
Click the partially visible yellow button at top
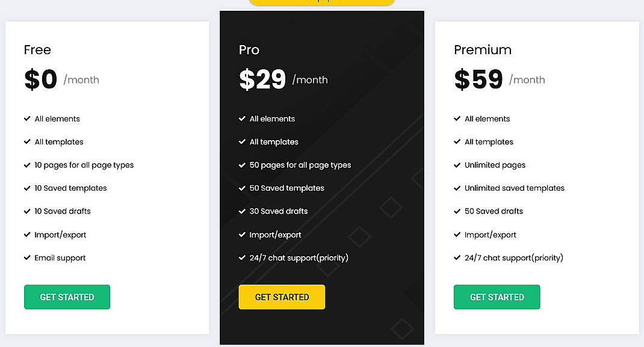[x=321, y=3]
